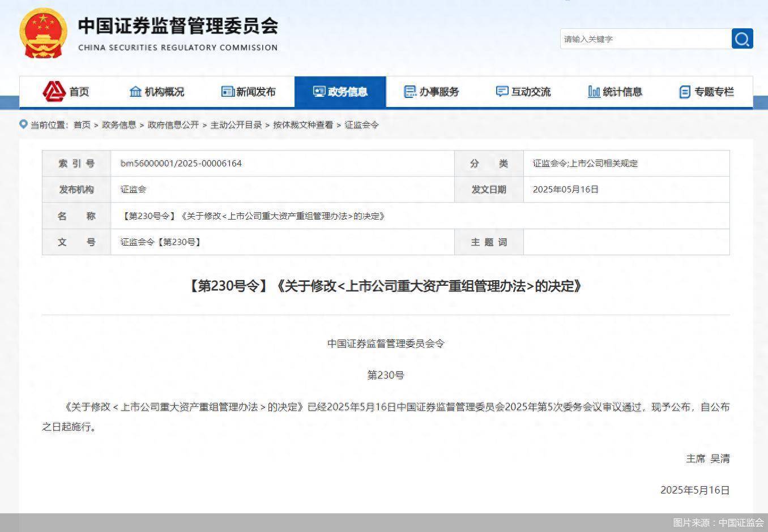Click the 索引号 label cell

click(x=76, y=164)
